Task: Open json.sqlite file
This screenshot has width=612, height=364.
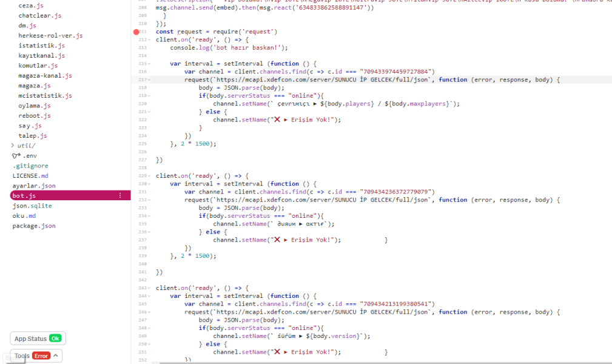Action: click(x=32, y=206)
